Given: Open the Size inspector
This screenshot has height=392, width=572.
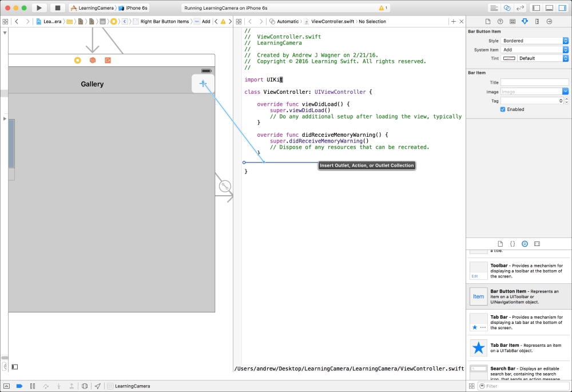Looking at the screenshot, I should (537, 21).
